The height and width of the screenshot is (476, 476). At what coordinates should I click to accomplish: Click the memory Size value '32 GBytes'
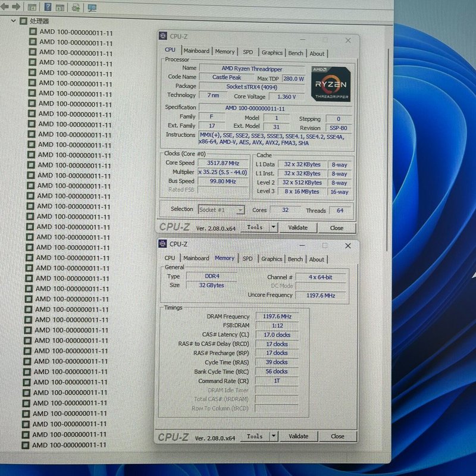[x=212, y=286]
